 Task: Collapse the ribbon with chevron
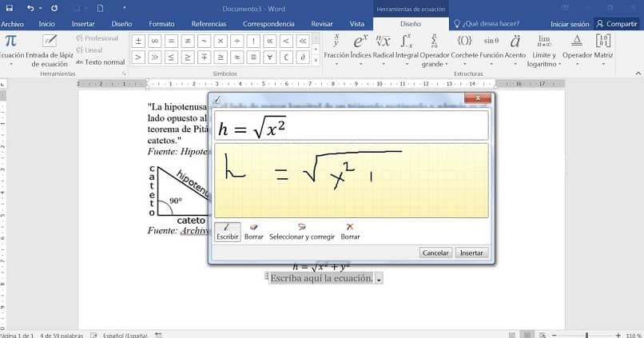point(638,74)
